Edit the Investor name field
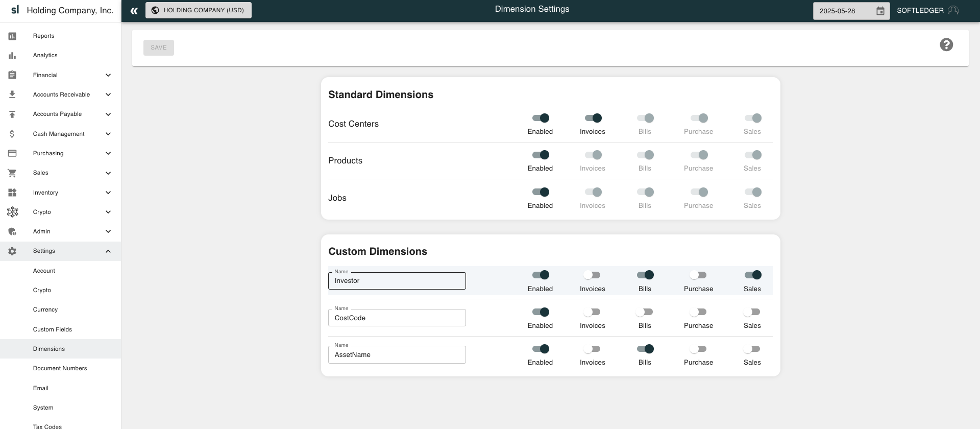Viewport: 980px width, 429px height. (x=397, y=281)
